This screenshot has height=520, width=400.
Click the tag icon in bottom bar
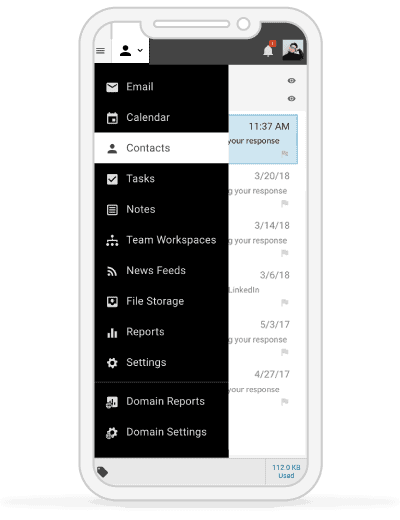[102, 472]
